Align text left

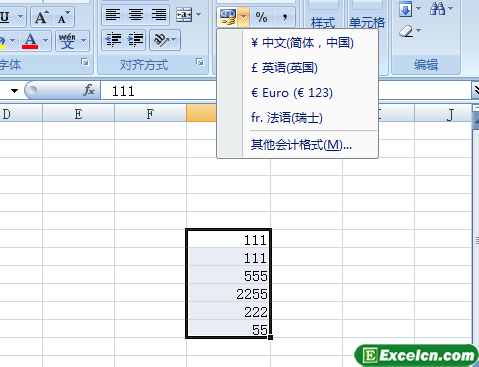point(113,15)
